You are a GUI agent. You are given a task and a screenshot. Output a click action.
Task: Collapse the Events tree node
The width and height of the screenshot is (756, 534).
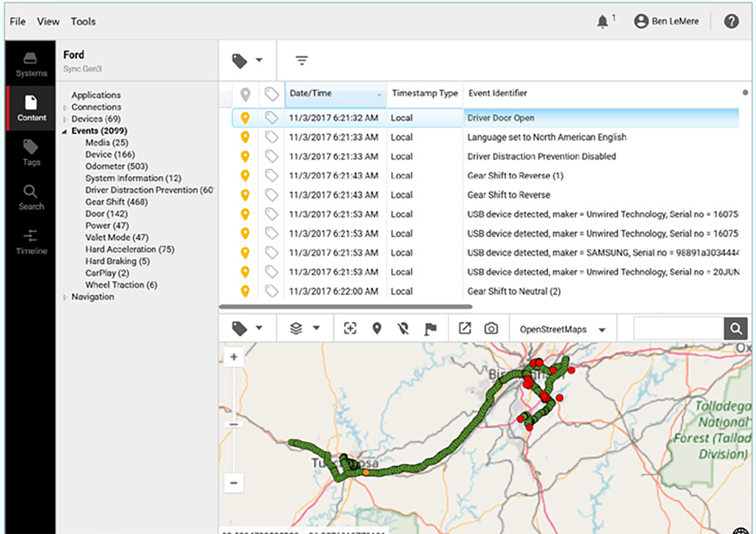(64, 131)
